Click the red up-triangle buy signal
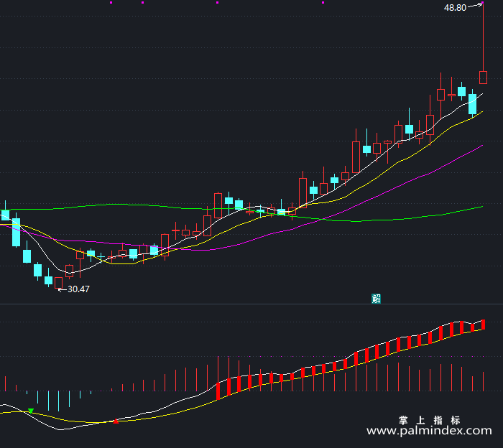The image size is (503, 448). [x=116, y=421]
